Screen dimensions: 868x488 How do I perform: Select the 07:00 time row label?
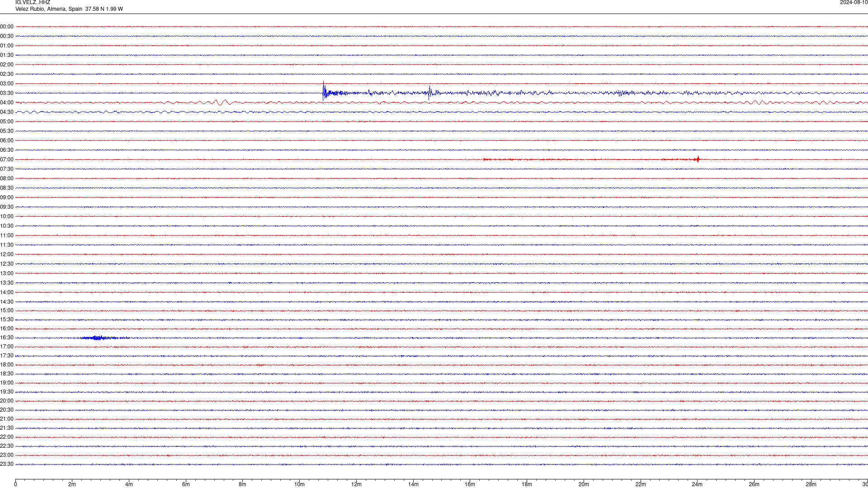[x=7, y=160]
